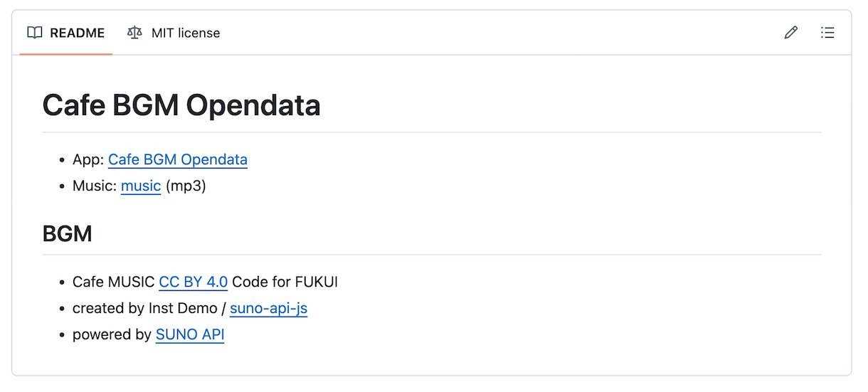
Task: Open the MIT license tab
Action: [174, 33]
